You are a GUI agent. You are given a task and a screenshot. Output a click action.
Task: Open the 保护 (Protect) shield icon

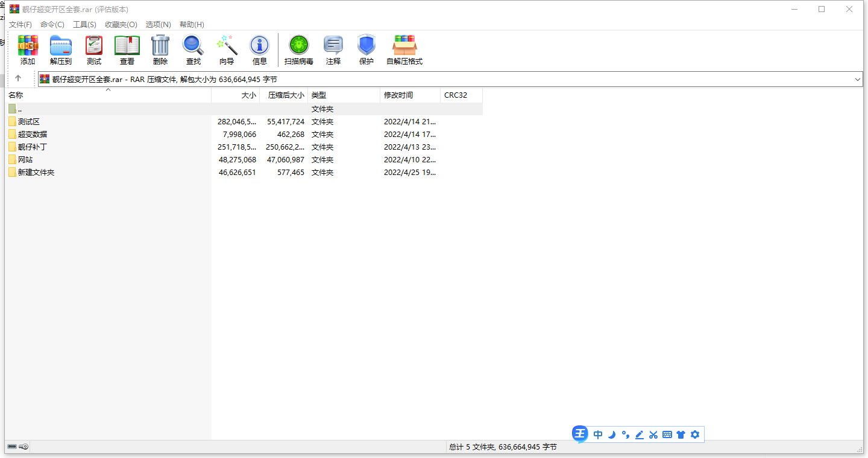366,49
